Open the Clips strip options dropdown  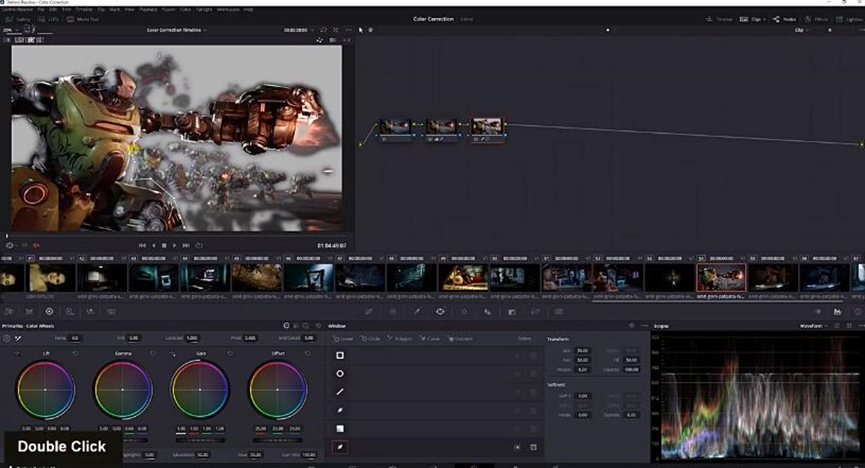click(x=764, y=19)
